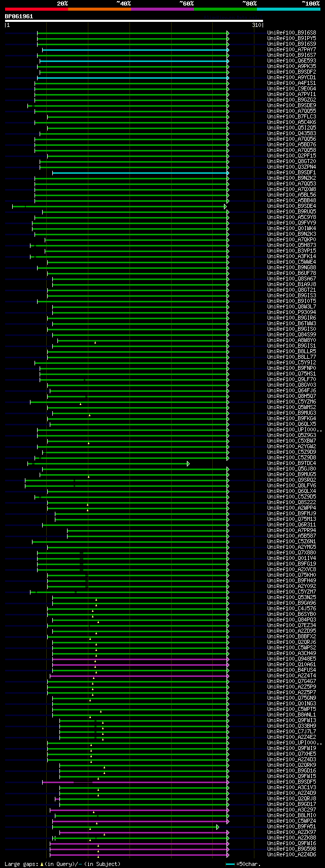This screenshot has width=325, height=868.
Task: Select the UniRef100_B6SYB0 label
Action: coord(291,614)
